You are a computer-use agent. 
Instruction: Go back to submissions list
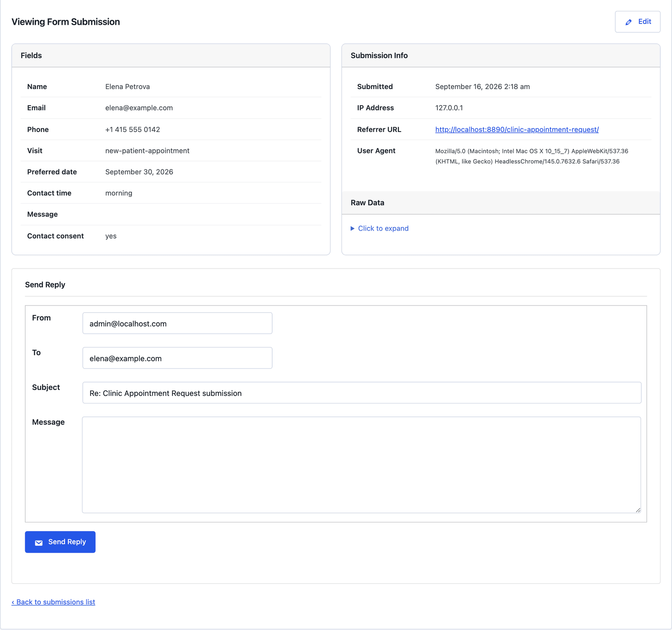tap(53, 602)
